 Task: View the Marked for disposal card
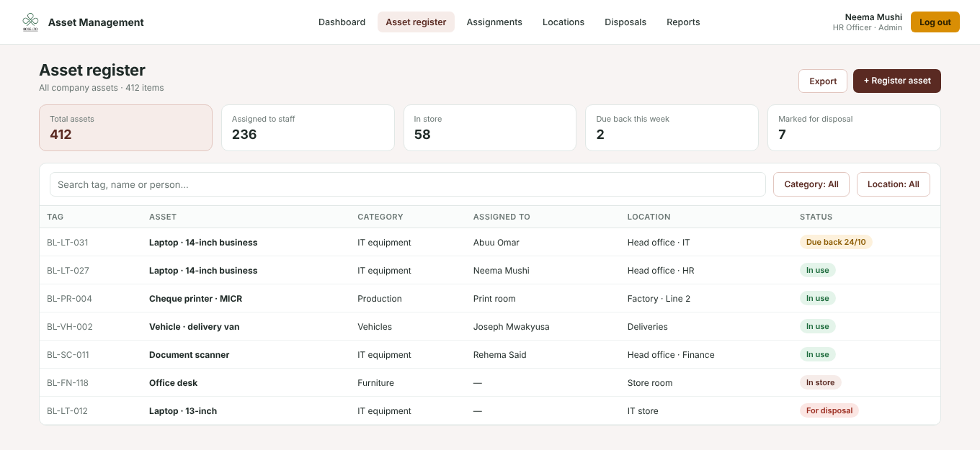[x=854, y=128]
